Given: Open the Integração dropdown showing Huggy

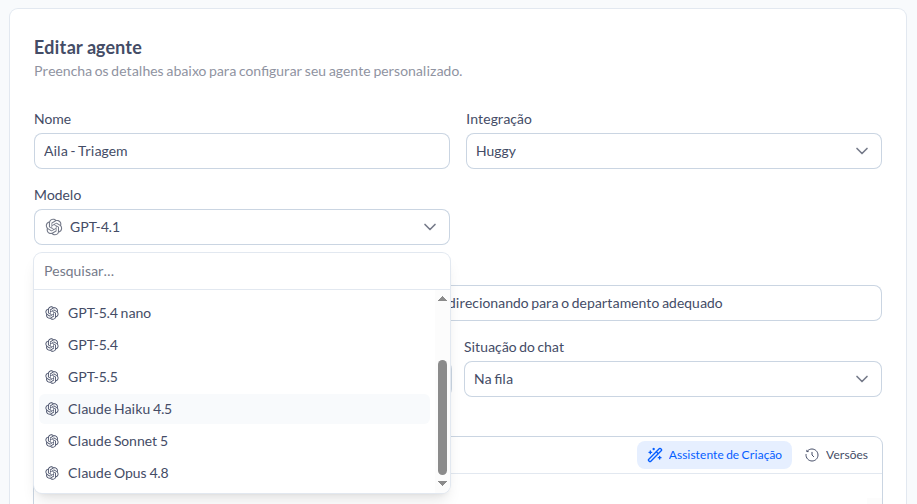Looking at the screenshot, I should point(674,151).
